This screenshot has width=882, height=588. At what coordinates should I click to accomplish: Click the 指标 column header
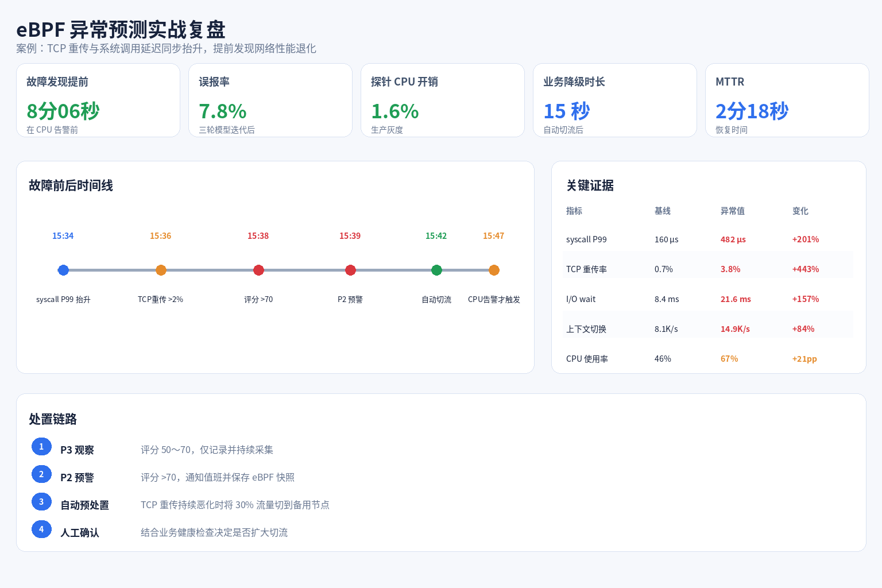pyautogui.click(x=574, y=211)
